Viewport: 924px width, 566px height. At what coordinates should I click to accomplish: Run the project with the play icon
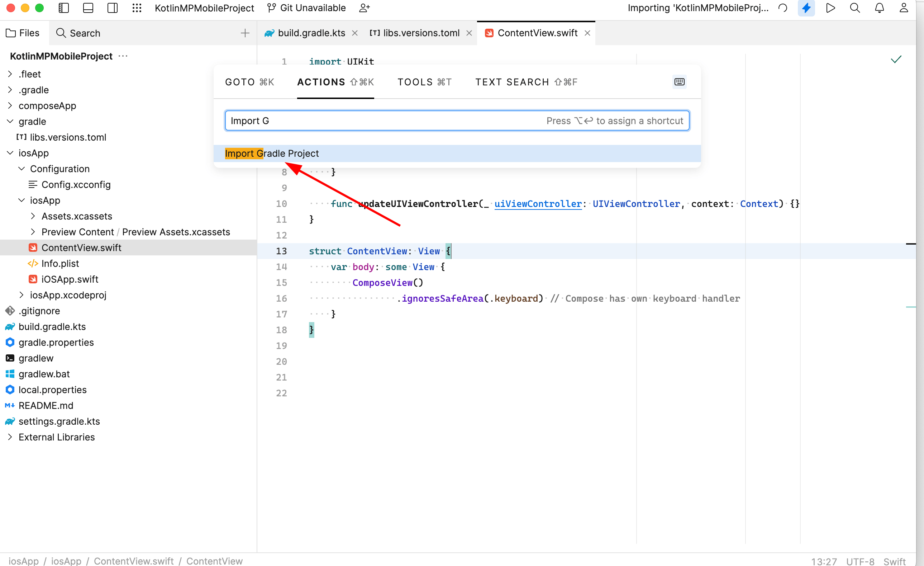830,8
